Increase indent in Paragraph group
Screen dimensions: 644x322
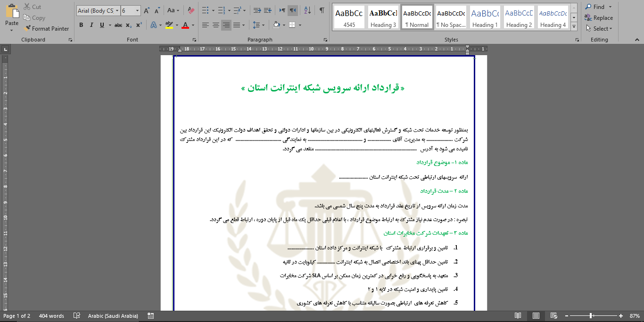268,10
